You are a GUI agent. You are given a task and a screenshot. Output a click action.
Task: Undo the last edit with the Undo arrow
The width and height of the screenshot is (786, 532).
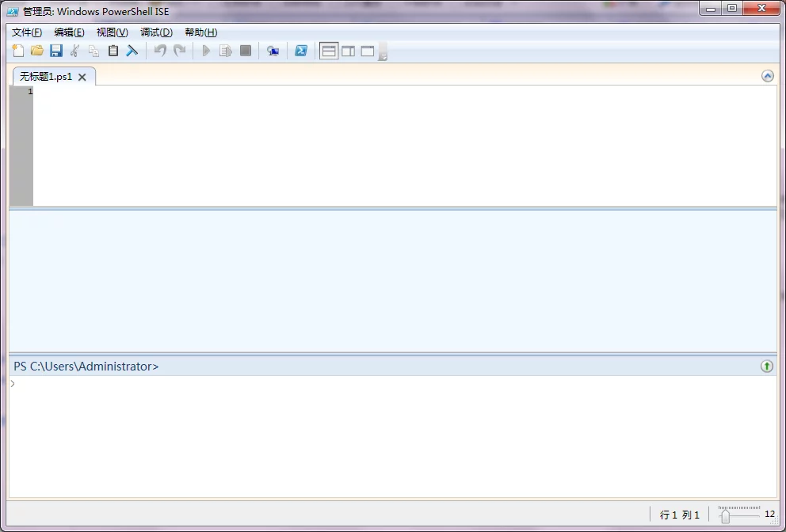(x=160, y=51)
